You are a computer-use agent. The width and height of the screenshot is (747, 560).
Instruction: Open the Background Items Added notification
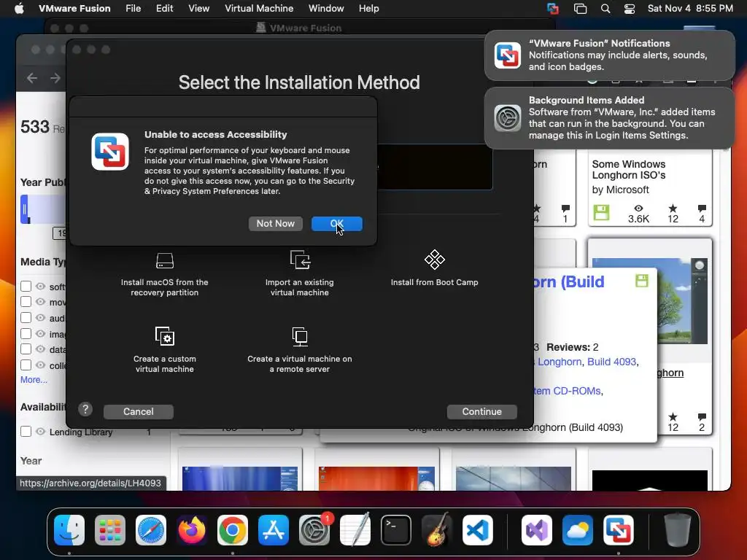tap(609, 118)
